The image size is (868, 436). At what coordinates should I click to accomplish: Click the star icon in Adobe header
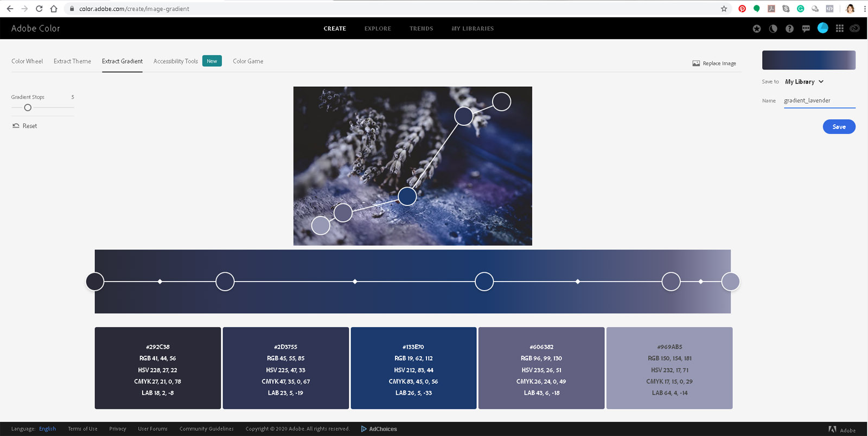(x=757, y=29)
